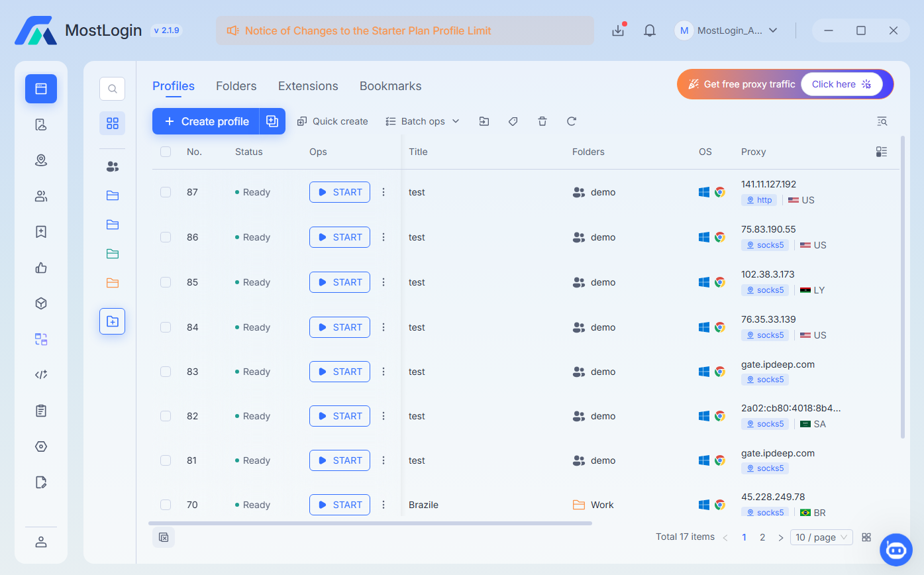Open the MostLogin account dropdown
This screenshot has width=924, height=575.
[x=727, y=30]
